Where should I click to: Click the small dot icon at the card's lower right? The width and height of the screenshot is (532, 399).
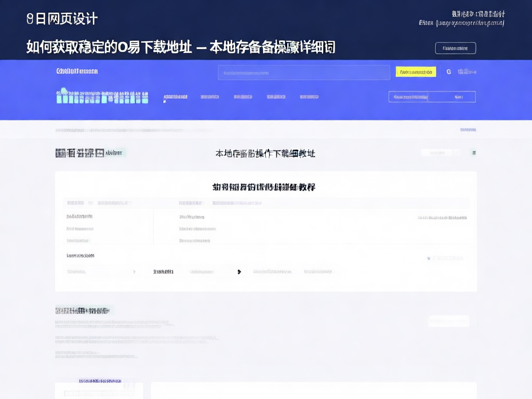tap(429, 258)
